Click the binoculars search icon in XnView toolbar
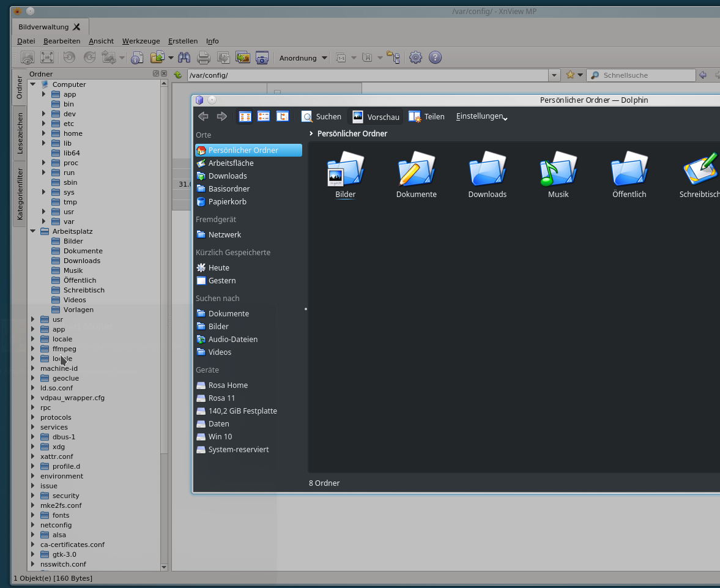This screenshot has height=588, width=720. click(x=184, y=58)
